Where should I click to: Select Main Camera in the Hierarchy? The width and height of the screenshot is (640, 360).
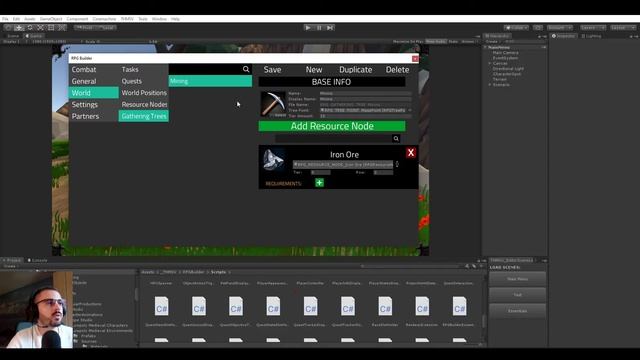point(505,53)
